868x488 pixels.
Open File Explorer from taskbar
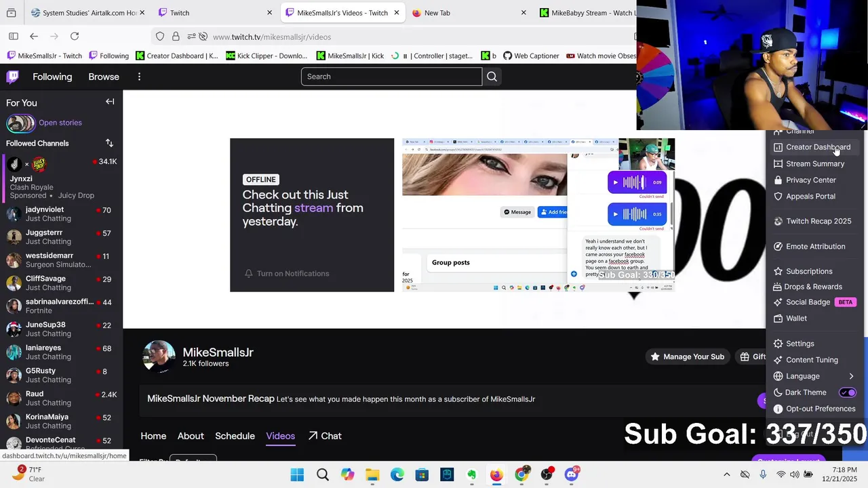click(372, 474)
